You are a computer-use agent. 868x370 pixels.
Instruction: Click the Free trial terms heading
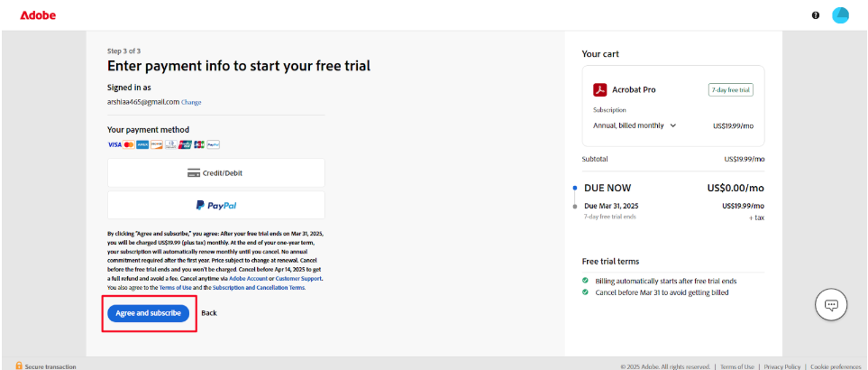click(x=610, y=261)
